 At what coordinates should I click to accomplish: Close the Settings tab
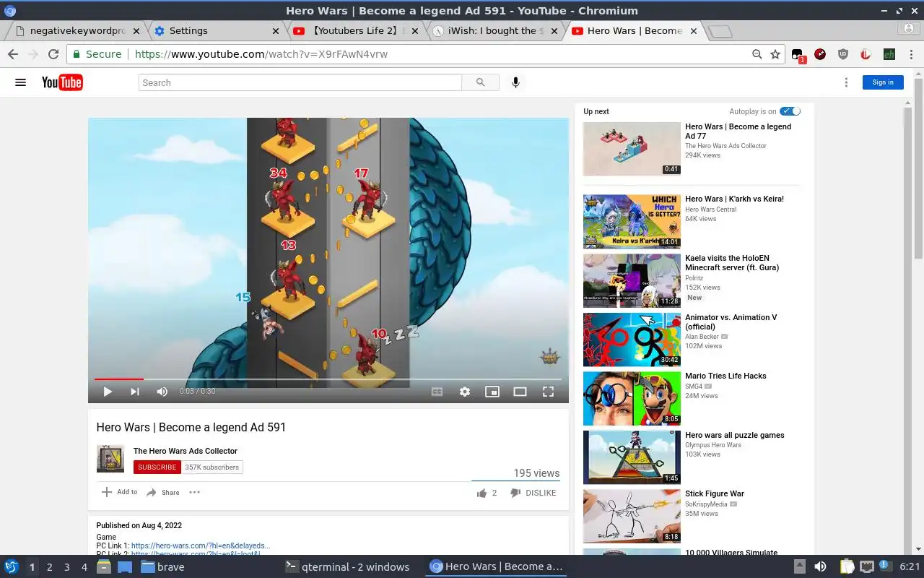276,31
